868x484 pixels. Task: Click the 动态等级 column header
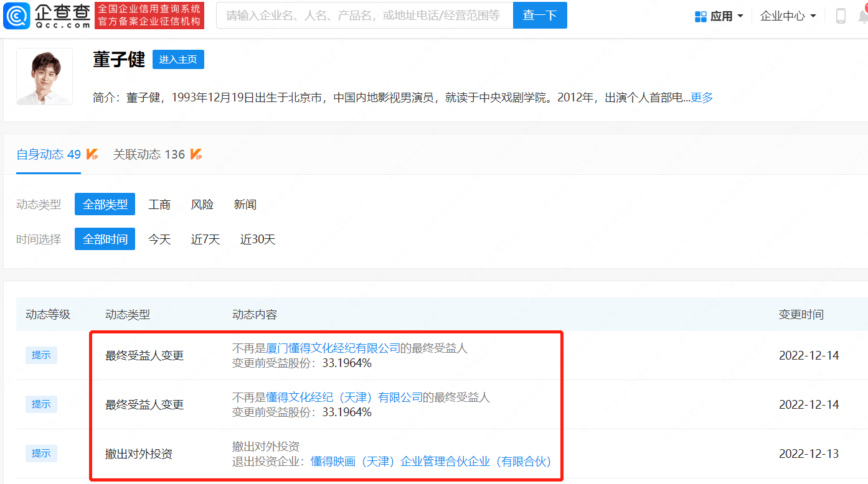(48, 314)
